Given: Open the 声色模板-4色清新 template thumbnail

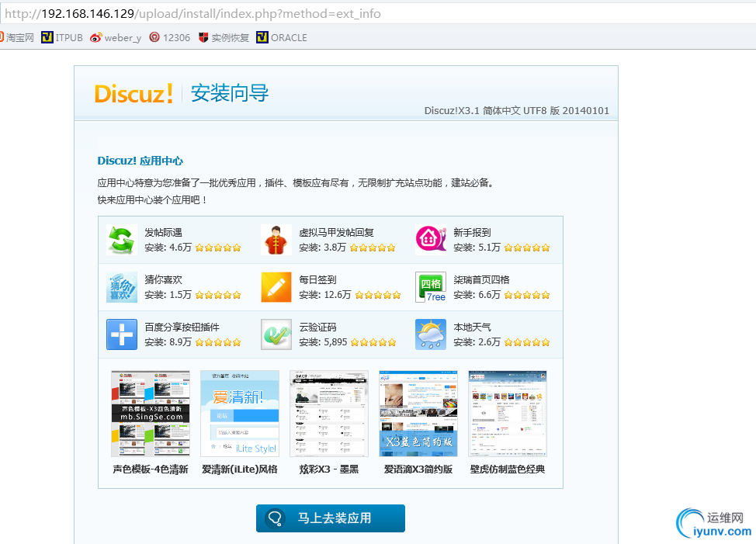Looking at the screenshot, I should point(151,414).
